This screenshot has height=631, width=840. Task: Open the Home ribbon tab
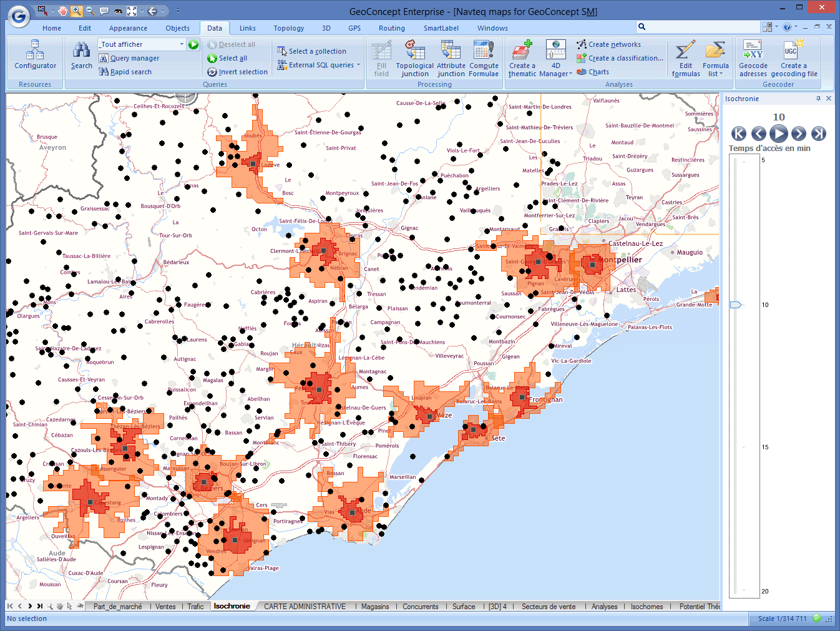tap(52, 28)
